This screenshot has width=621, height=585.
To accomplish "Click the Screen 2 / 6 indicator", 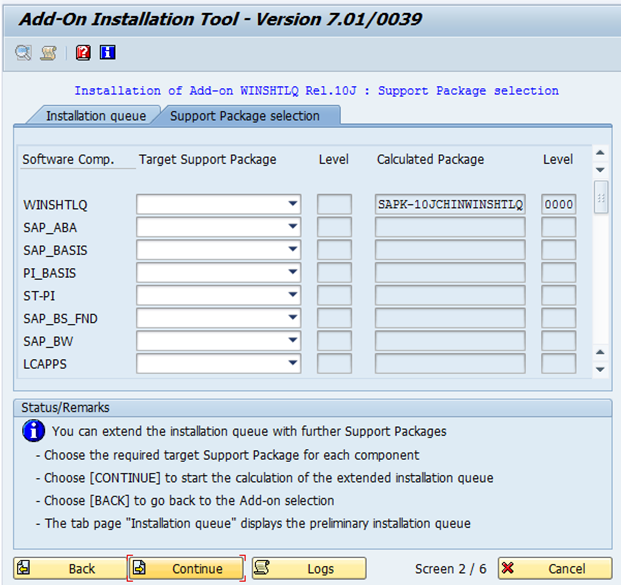I will coord(450,569).
